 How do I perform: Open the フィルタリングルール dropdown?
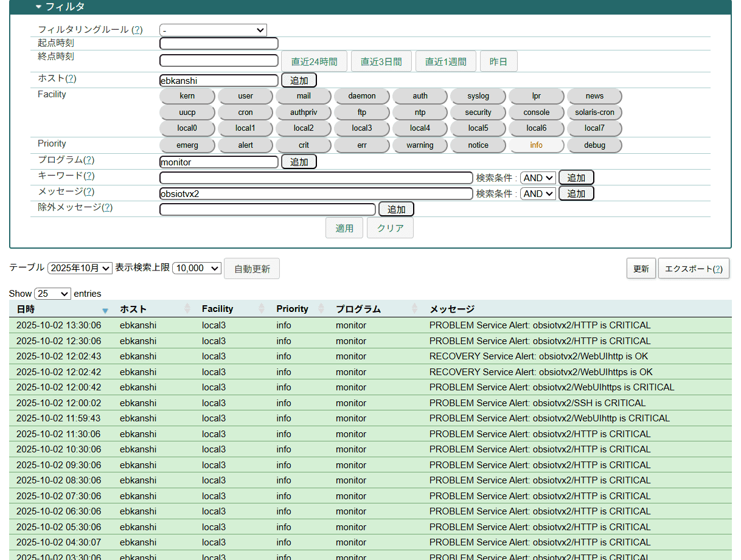[213, 30]
